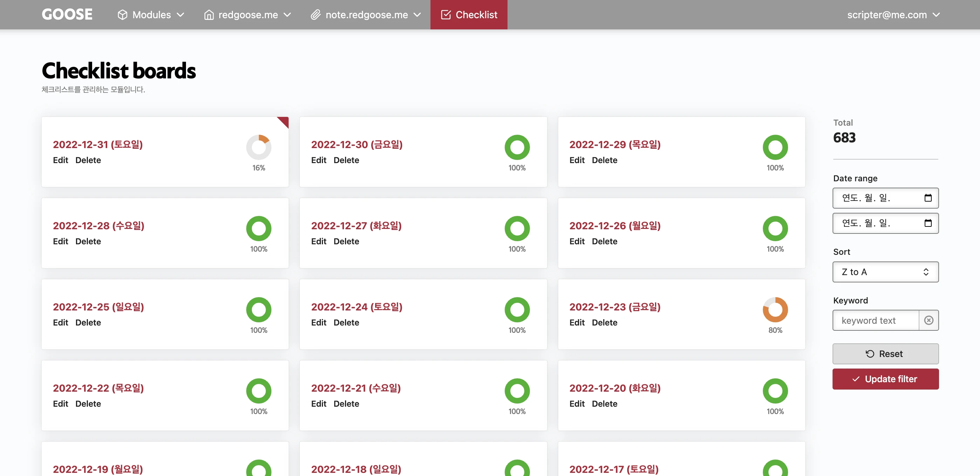The width and height of the screenshot is (980, 476).
Task: Open the Sort 'Z to A' dropdown
Action: click(885, 272)
